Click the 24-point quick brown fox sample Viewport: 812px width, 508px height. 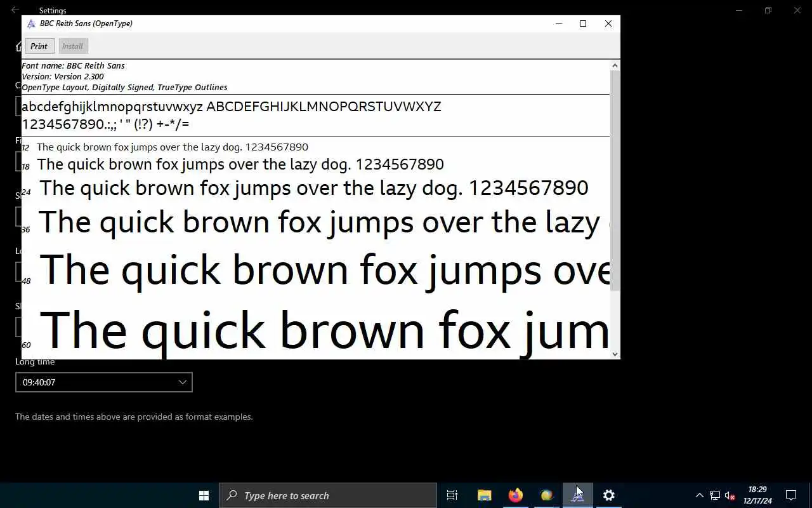[314, 188]
